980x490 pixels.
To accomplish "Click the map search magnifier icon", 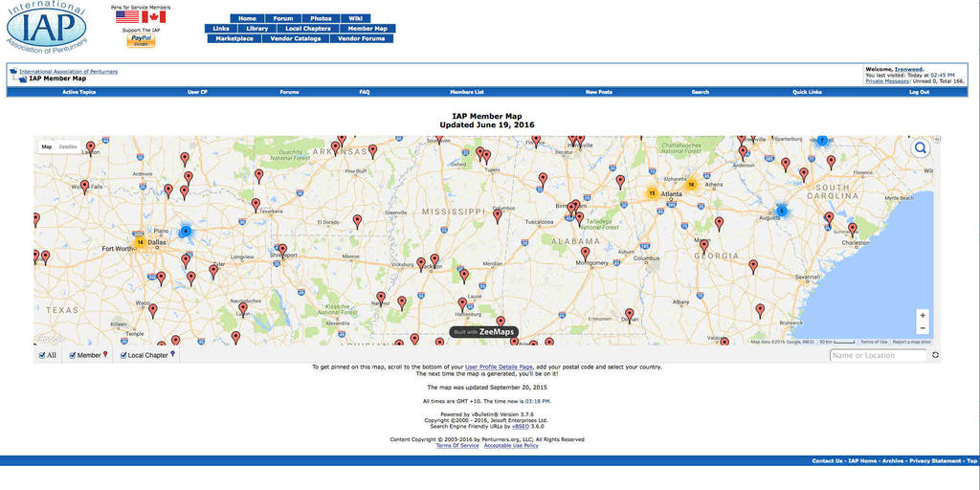I will tap(920, 148).
